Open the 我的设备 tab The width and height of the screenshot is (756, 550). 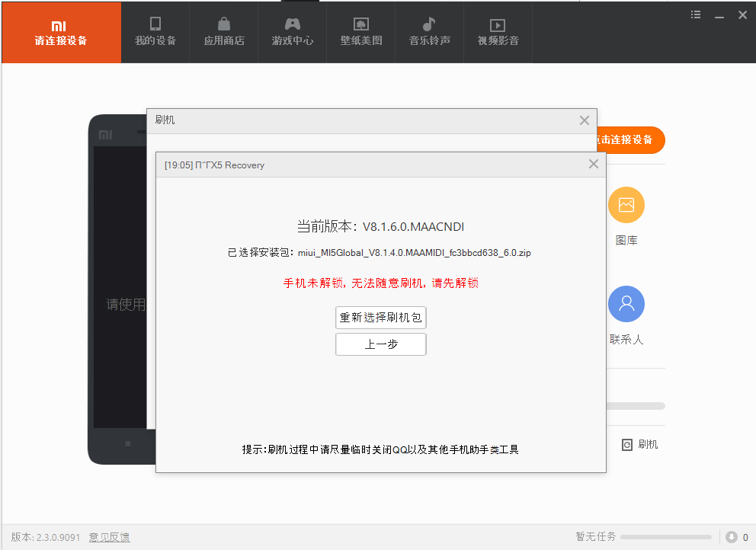point(155,32)
